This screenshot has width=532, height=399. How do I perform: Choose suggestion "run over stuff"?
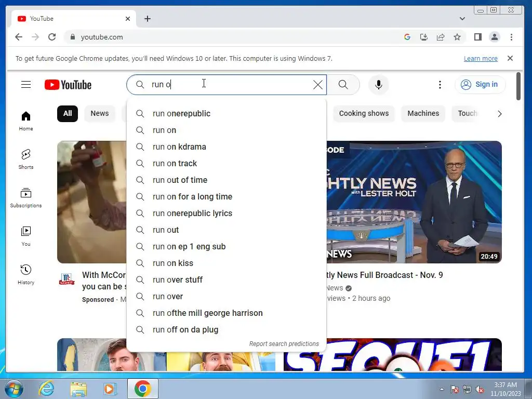tap(227, 280)
